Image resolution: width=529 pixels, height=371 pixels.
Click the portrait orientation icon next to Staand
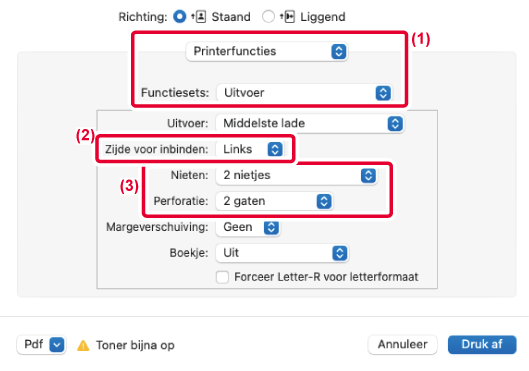pos(199,17)
